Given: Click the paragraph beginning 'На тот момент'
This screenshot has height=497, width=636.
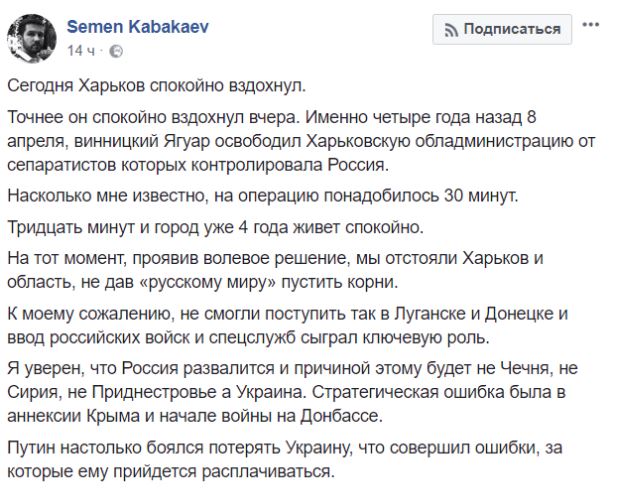Looking at the screenshot, I should [x=275, y=270].
